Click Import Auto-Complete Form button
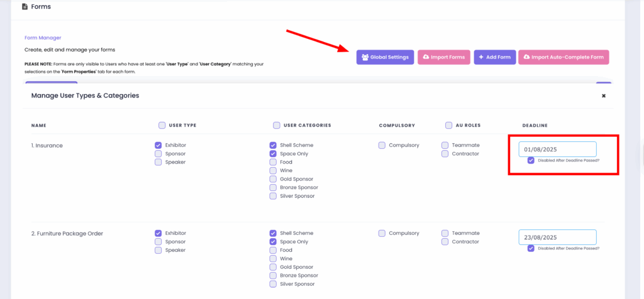This screenshot has height=299, width=644. 563,57
